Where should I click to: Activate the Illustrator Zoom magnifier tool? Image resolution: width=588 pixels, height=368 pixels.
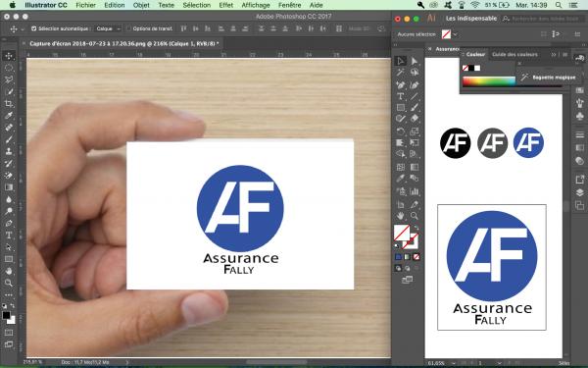[x=414, y=216]
